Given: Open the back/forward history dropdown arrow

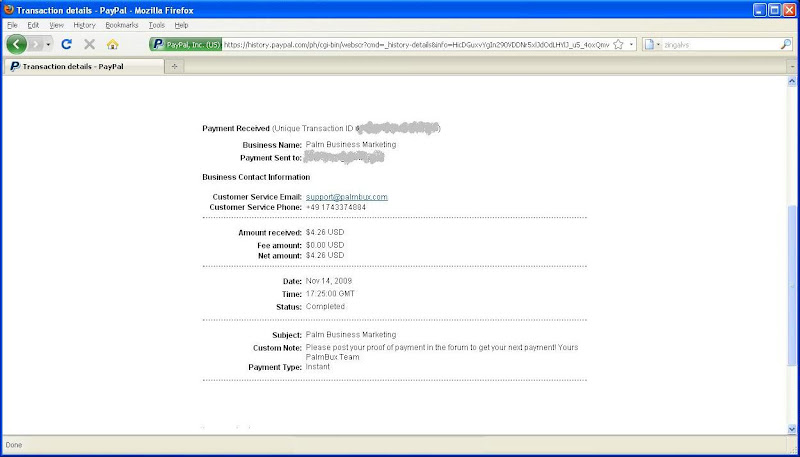Looking at the screenshot, I should pyautogui.click(x=48, y=44).
